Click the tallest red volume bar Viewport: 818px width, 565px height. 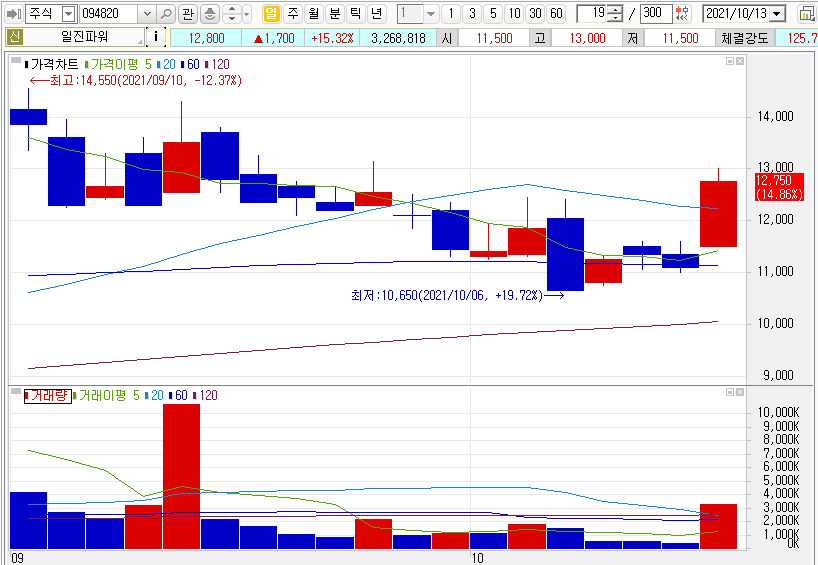click(x=182, y=476)
